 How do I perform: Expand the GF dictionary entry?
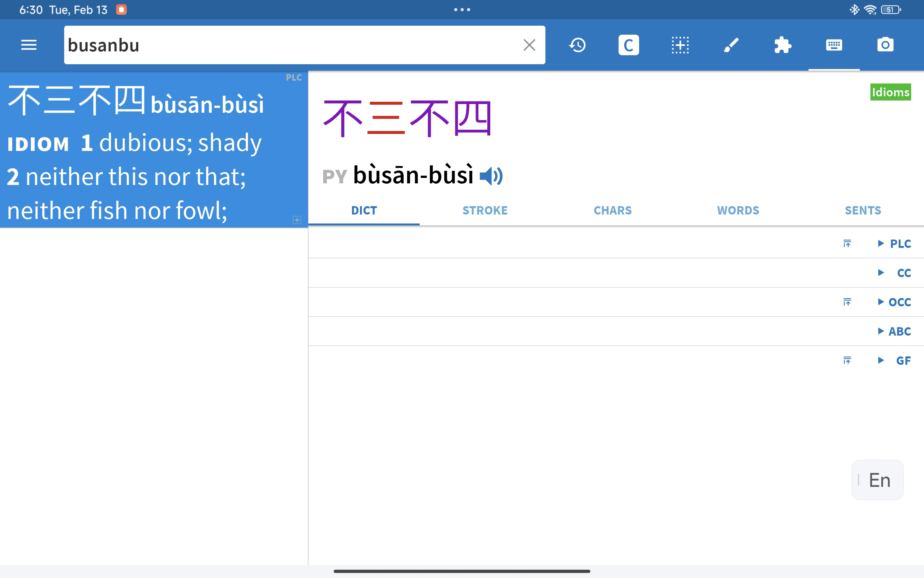pyautogui.click(x=894, y=361)
